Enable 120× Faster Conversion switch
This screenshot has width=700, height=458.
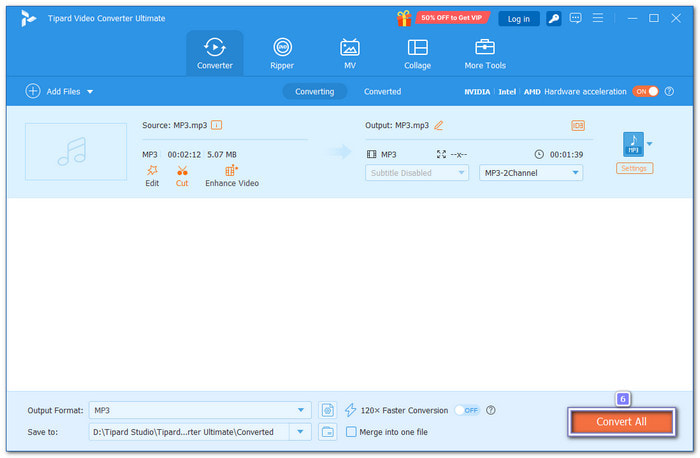(466, 410)
